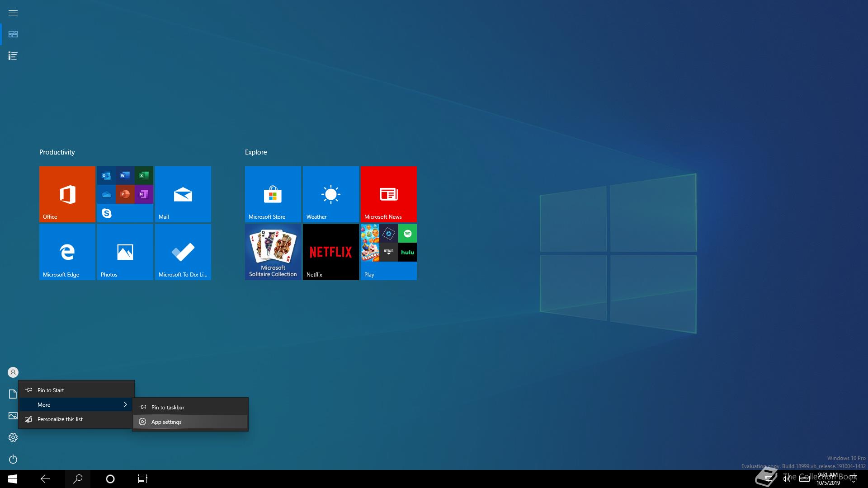Image resolution: width=868 pixels, height=488 pixels.
Task: Open the user account icon
Action: [13, 372]
